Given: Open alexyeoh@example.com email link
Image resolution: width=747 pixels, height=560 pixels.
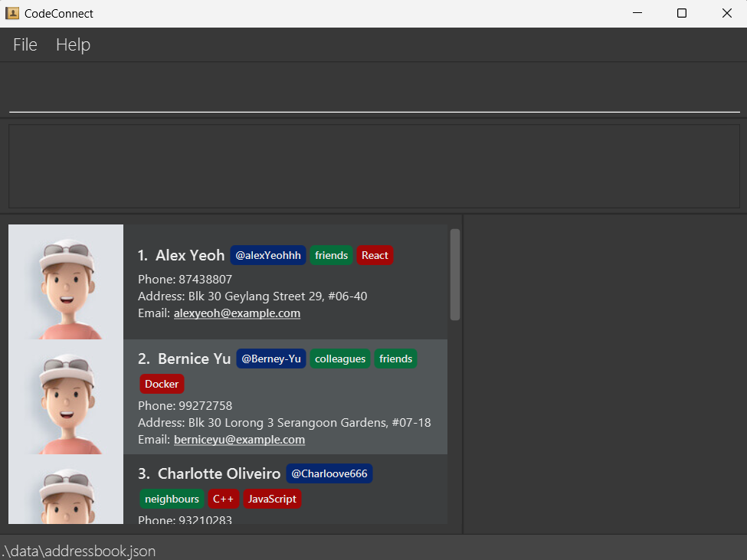Looking at the screenshot, I should 238,313.
